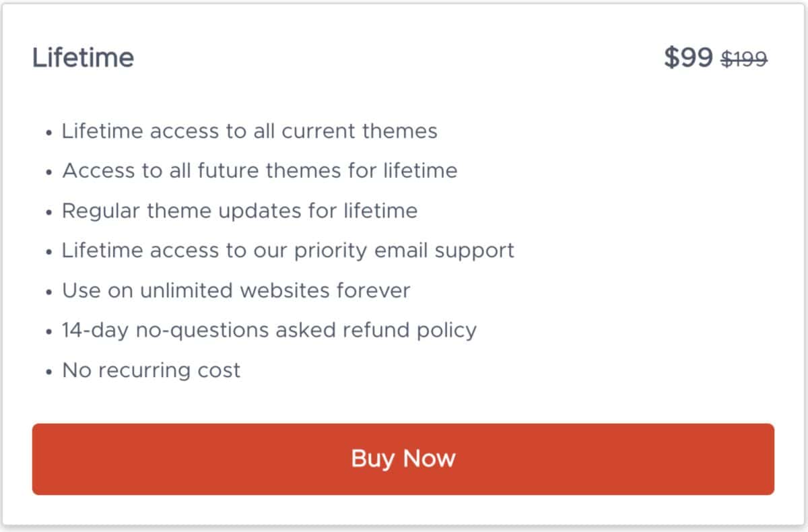
Task: Click the Lifetime plan heading
Action: (x=83, y=58)
